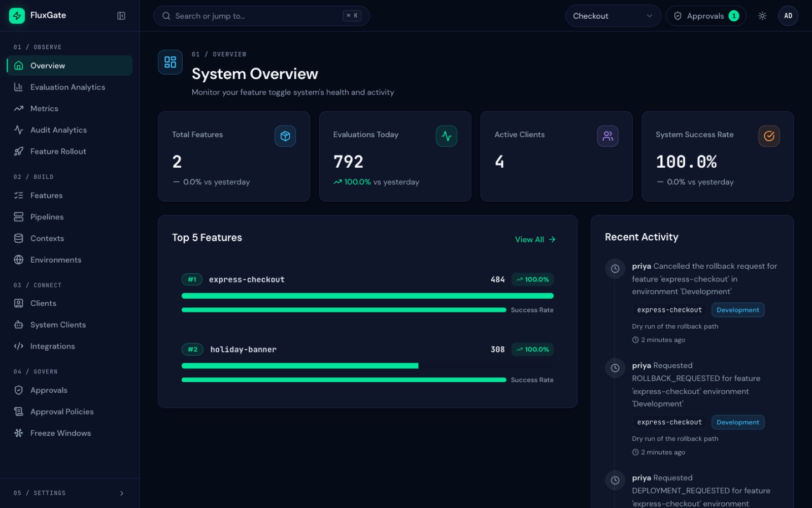This screenshot has height=508, width=812.
Task: Click the Integrations code icon
Action: pyautogui.click(x=19, y=346)
